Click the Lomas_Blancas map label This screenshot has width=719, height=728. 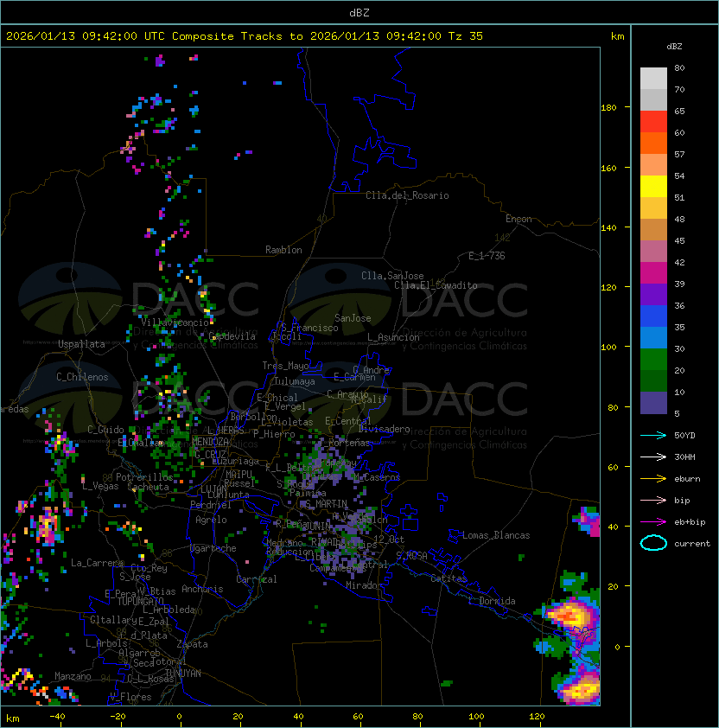click(496, 535)
